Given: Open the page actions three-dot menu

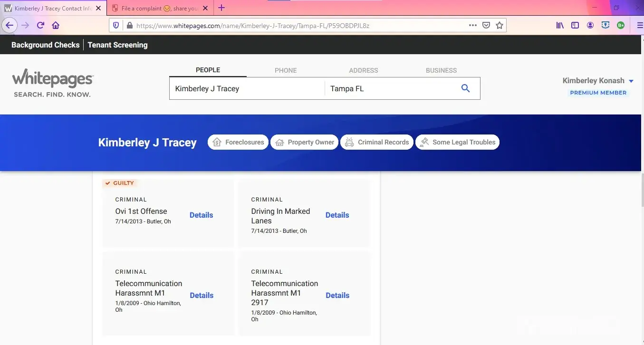Looking at the screenshot, I should coord(472,26).
